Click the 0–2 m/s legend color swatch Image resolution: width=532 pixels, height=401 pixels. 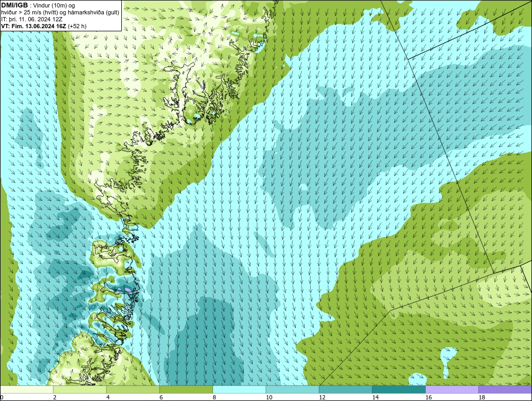coord(27,389)
